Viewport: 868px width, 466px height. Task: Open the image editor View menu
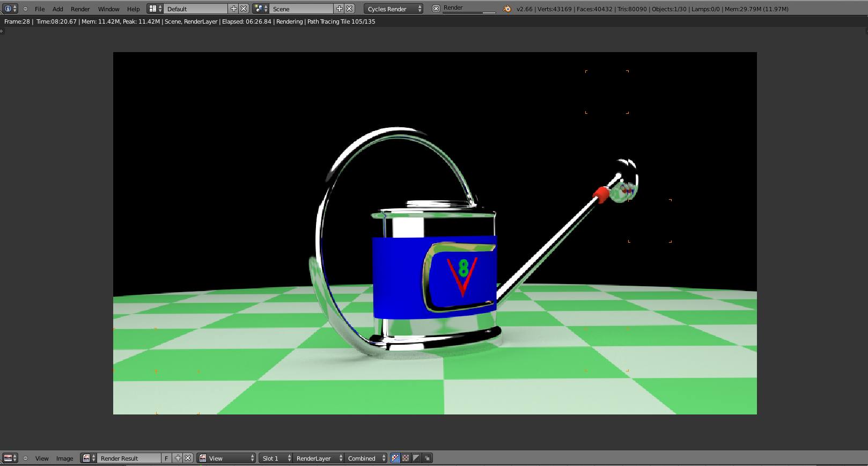[42, 458]
